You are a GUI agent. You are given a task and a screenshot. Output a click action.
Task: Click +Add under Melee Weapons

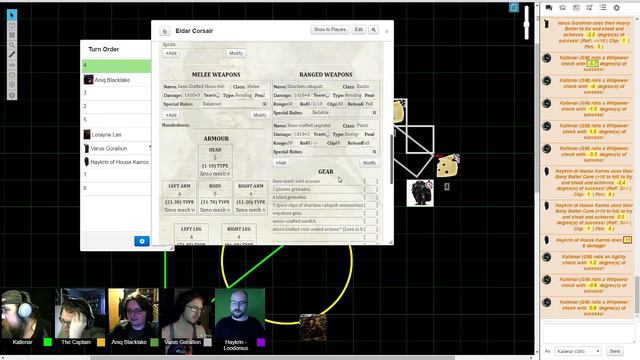click(171, 116)
